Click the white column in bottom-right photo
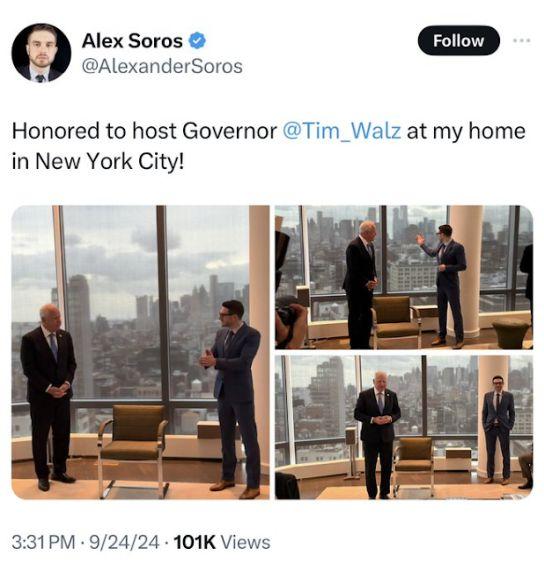 493,417
